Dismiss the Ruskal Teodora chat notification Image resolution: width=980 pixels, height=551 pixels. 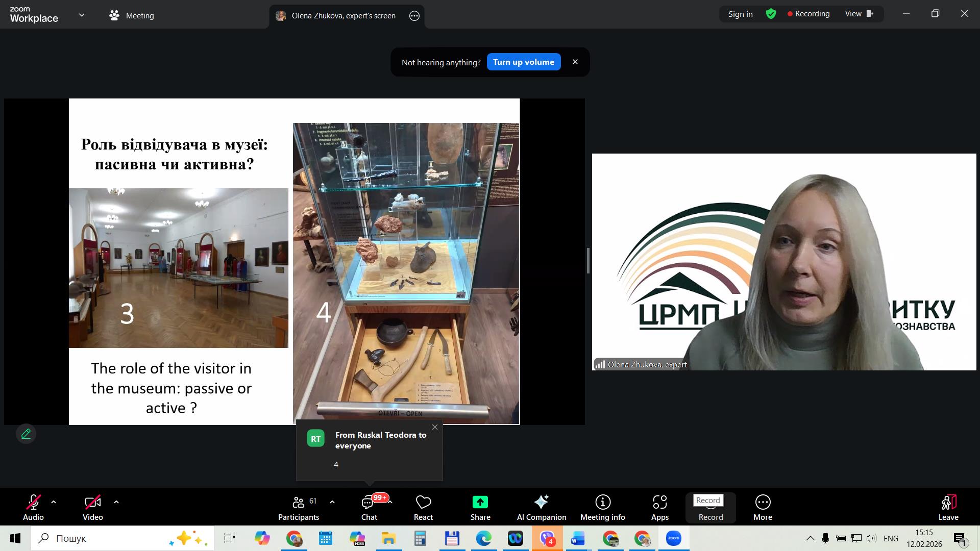435,428
